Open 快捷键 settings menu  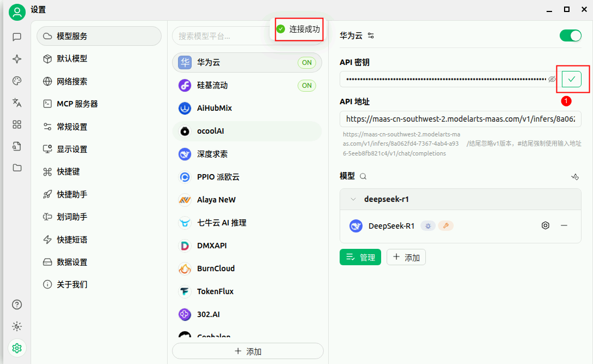pyautogui.click(x=99, y=171)
